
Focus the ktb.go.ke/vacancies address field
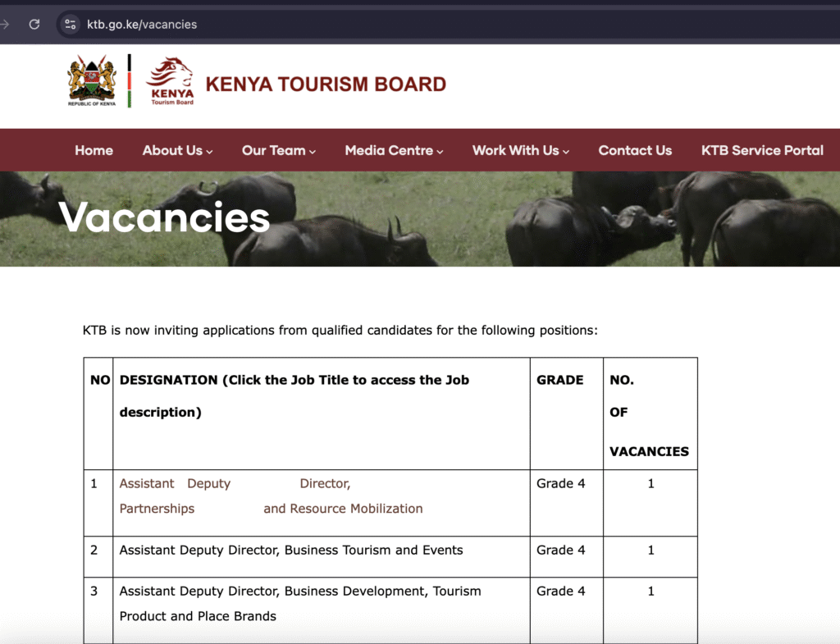pyautogui.click(x=141, y=24)
